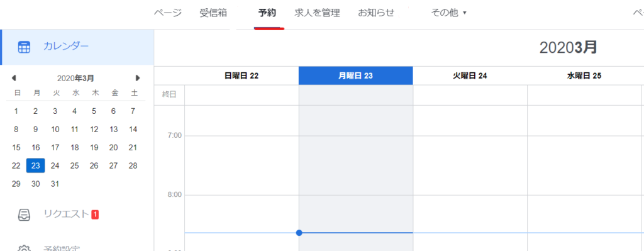Click the current time marker dot

[x=299, y=233]
